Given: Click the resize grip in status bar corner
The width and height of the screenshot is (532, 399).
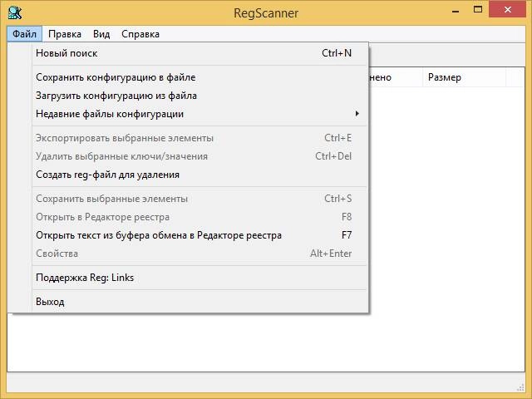Looking at the screenshot, I should click(x=520, y=387).
